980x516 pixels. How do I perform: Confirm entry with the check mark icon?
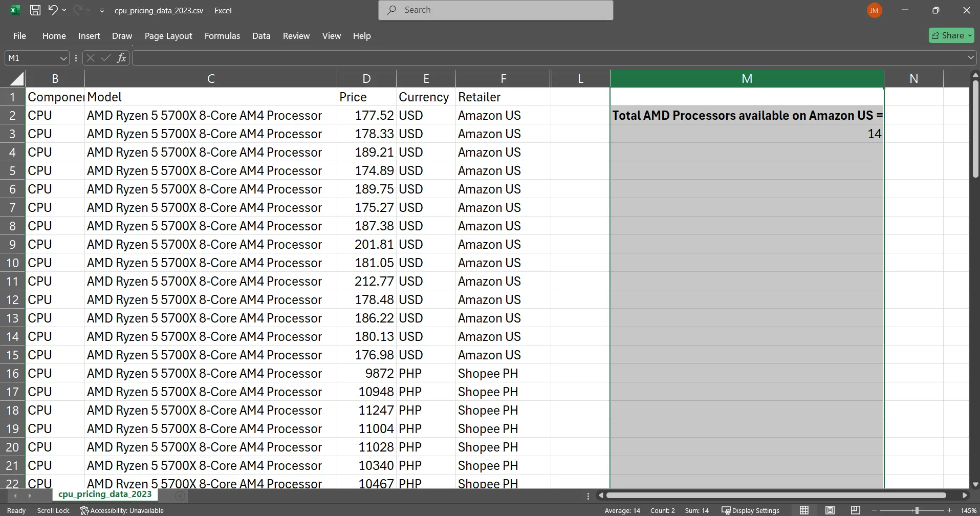[x=105, y=57]
